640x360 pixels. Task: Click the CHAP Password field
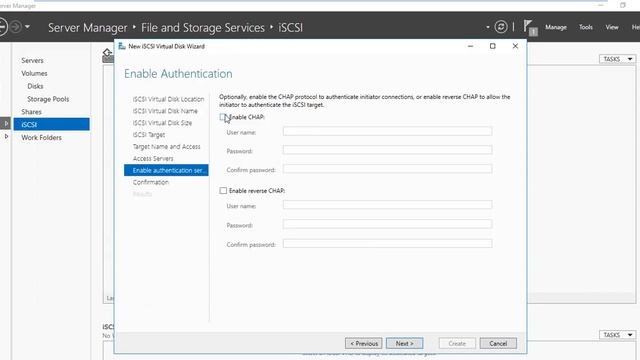click(387, 150)
